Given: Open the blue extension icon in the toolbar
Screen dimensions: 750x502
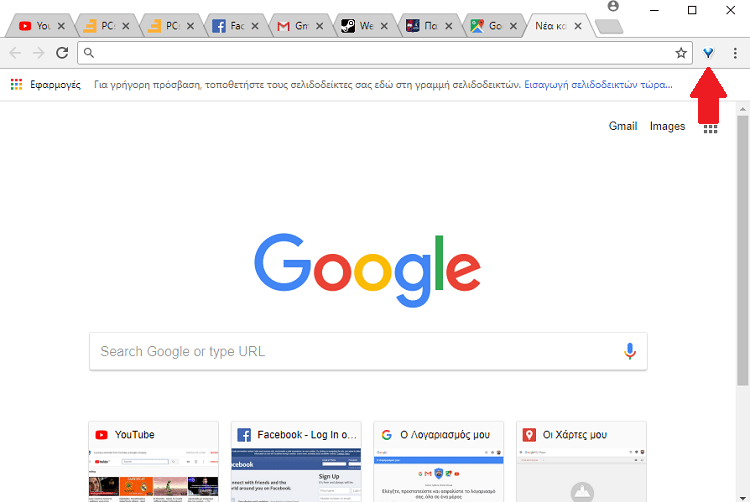Looking at the screenshot, I should tap(708, 53).
